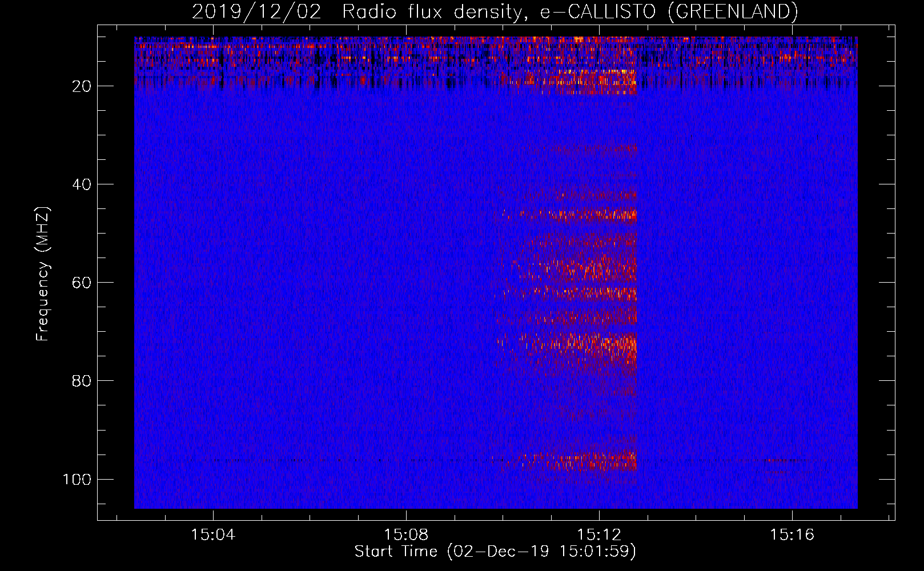Click the 'Start Time (02-Dec-19 15:01:59)' label

[495, 552]
